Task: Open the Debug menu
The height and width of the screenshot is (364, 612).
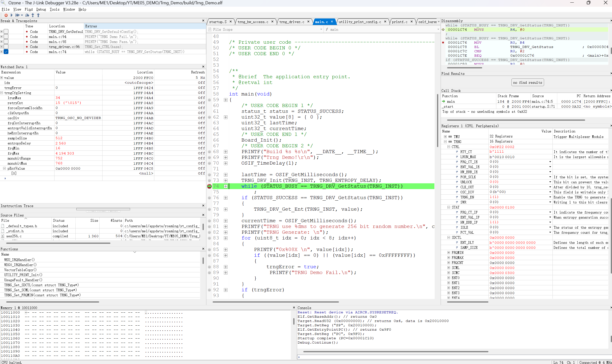Action: [41, 9]
